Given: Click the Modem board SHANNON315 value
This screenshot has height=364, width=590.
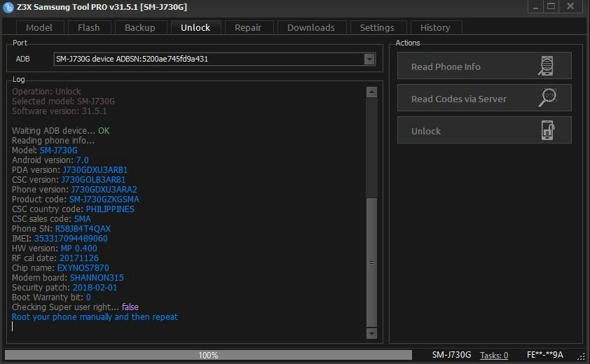Looking at the screenshot, I should [97, 277].
